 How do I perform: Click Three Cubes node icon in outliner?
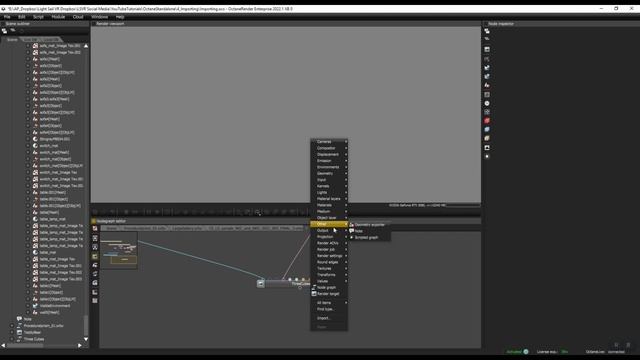click(x=19, y=339)
